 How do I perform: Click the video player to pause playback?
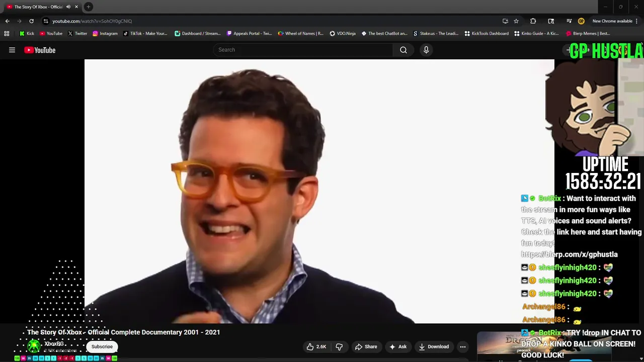(319, 191)
